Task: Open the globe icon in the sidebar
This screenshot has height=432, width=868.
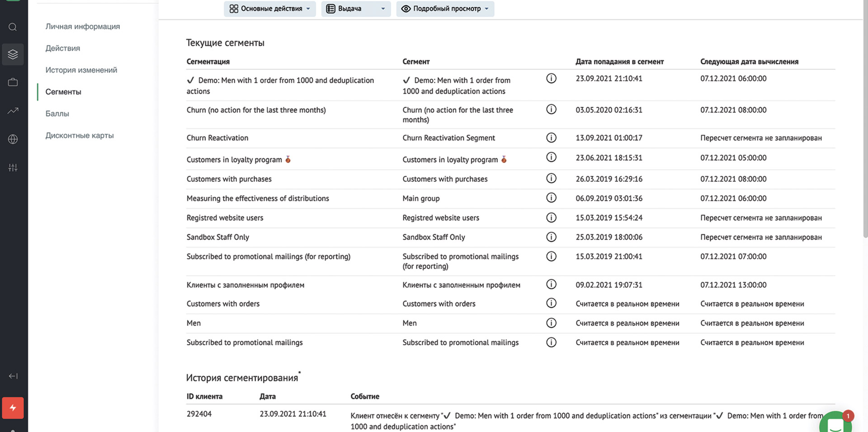Action: [x=13, y=139]
